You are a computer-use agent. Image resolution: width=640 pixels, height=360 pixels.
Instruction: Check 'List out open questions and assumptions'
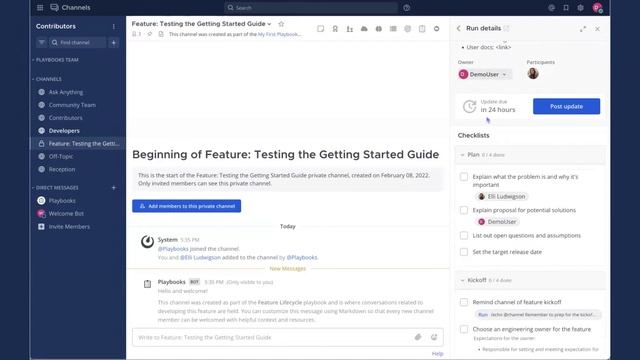[464, 236]
